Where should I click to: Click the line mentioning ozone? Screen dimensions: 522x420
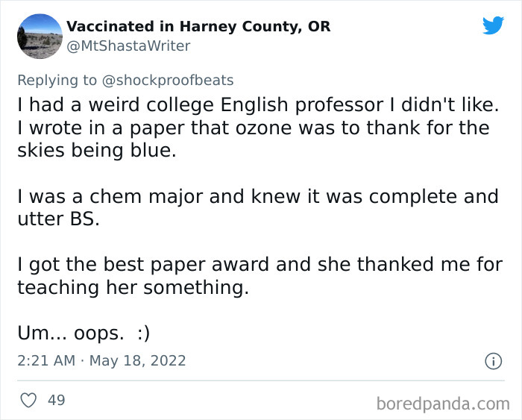[x=253, y=128]
